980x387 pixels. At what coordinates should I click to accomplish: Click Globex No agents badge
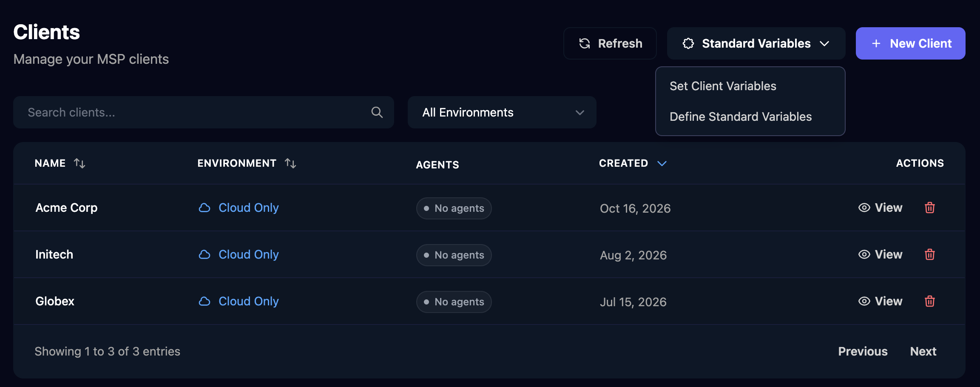(x=454, y=302)
